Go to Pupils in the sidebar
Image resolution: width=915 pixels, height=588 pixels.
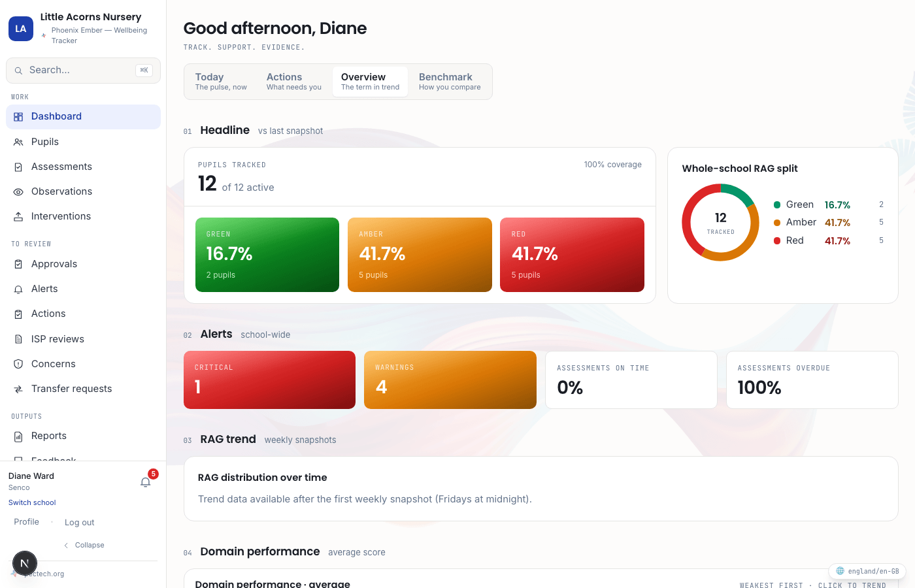coord(83,142)
